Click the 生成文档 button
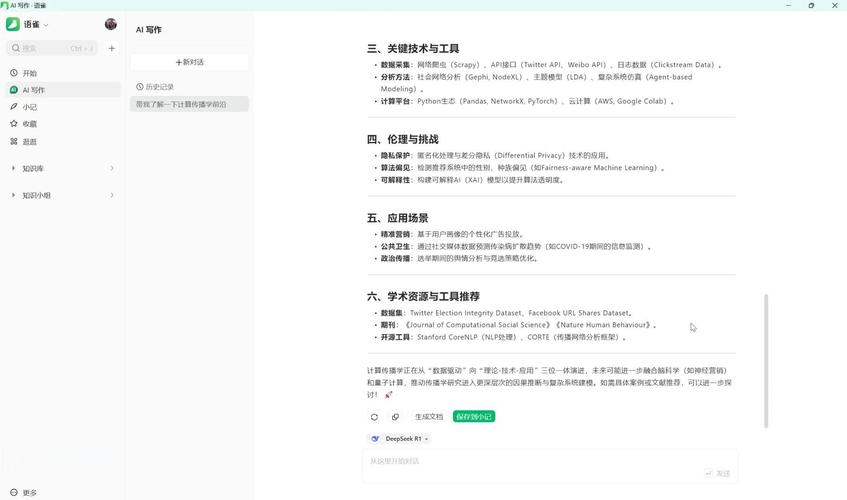This screenshot has height=500, width=847. click(x=429, y=417)
